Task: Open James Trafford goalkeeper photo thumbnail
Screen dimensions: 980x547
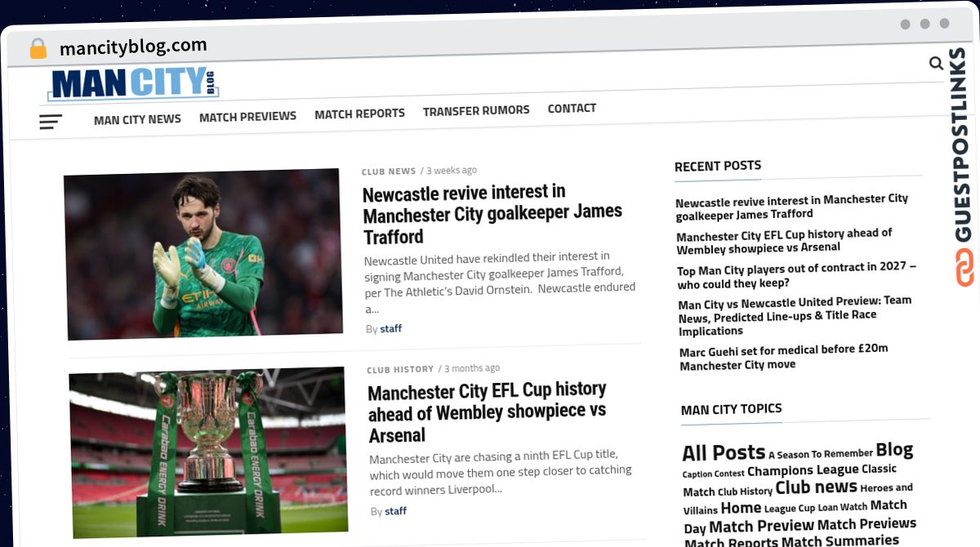Action: [x=203, y=254]
